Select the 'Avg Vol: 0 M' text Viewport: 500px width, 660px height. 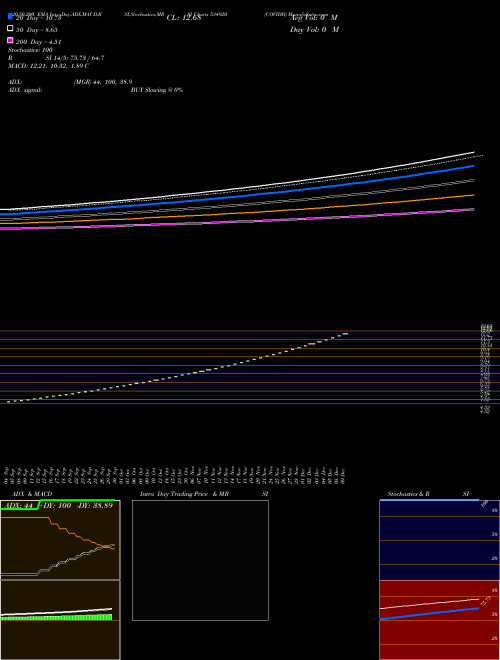314,18
